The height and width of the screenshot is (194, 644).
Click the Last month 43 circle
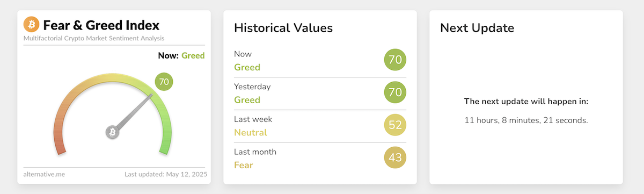click(395, 157)
